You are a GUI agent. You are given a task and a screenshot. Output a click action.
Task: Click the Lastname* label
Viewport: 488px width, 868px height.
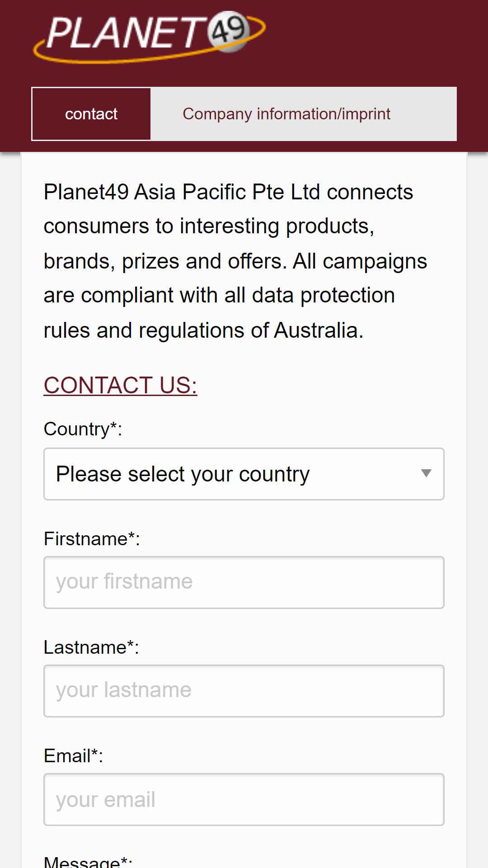point(91,647)
